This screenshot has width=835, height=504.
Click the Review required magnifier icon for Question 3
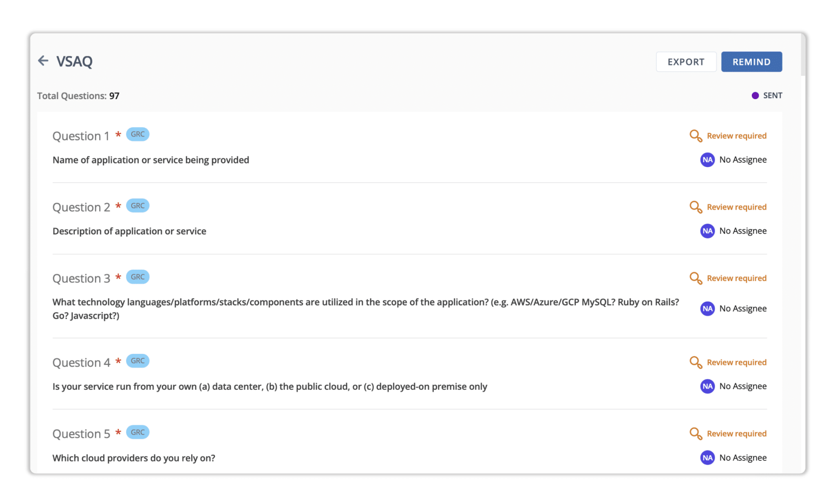pos(696,278)
